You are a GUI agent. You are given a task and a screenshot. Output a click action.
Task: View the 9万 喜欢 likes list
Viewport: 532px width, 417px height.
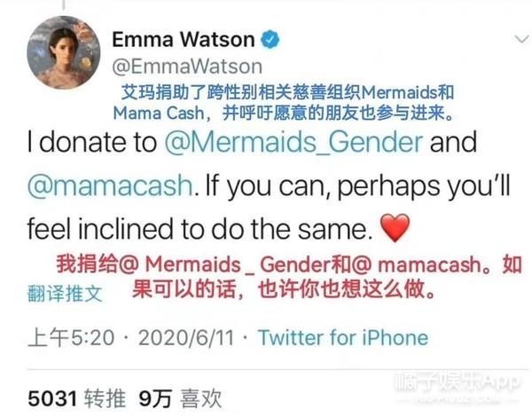[181, 398]
